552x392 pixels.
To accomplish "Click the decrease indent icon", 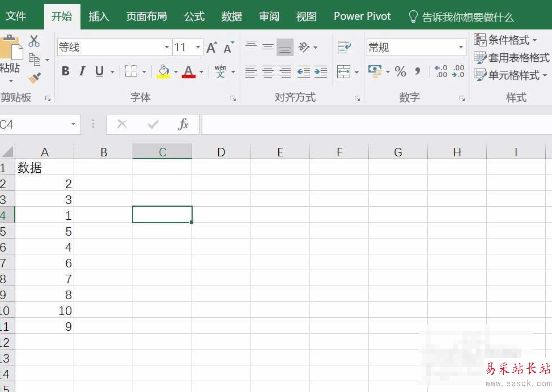I will tap(303, 72).
